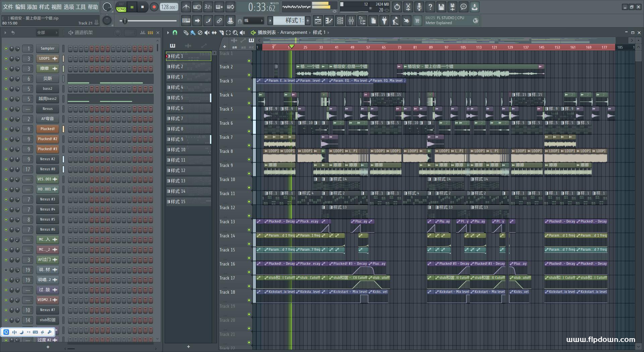This screenshot has height=352, width=644.
Task: Select the 贝斯 channel button
Action: pyautogui.click(x=47, y=79)
